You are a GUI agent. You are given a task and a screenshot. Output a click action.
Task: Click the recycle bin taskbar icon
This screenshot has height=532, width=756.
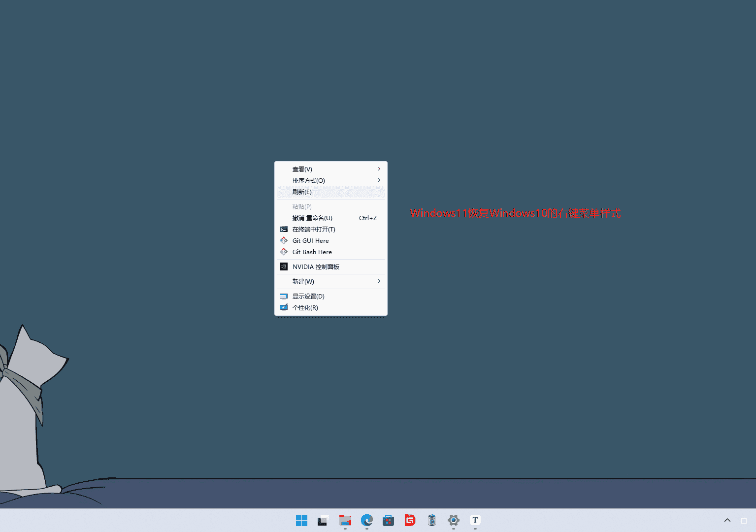[432, 520]
